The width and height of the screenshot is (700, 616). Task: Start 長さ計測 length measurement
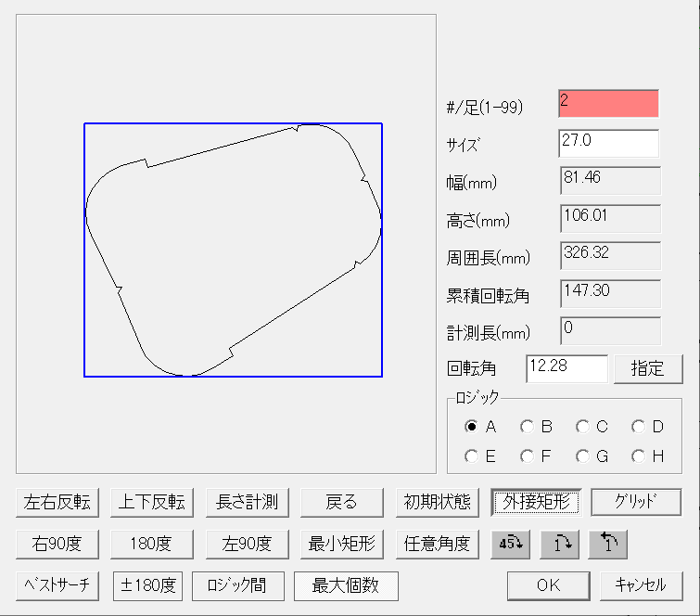[x=248, y=503]
